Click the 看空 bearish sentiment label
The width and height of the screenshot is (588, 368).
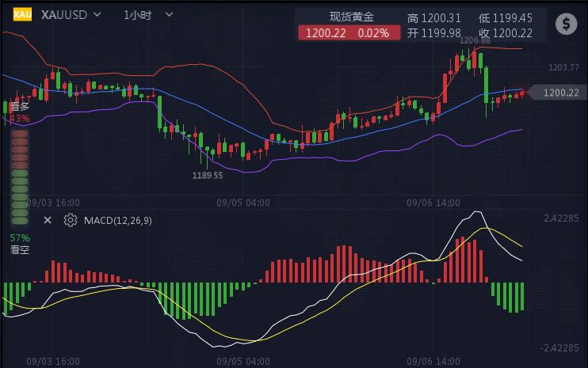[x=20, y=249]
